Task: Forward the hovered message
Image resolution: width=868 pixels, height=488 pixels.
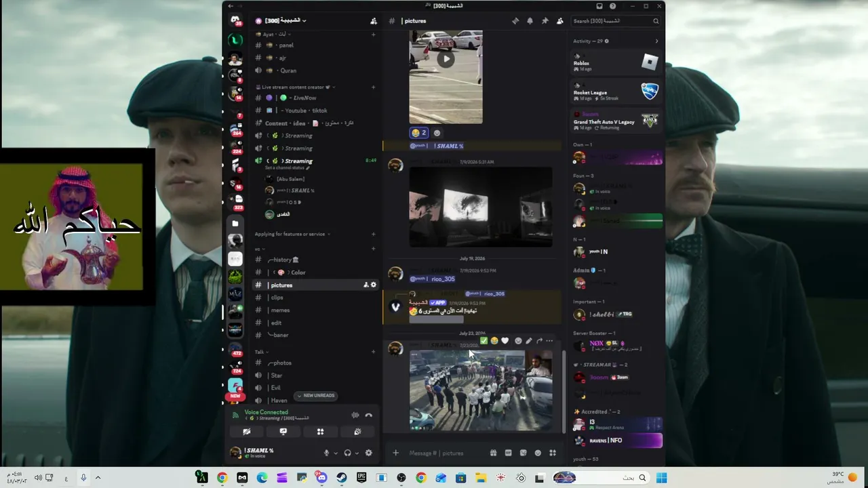Action: 540,341
